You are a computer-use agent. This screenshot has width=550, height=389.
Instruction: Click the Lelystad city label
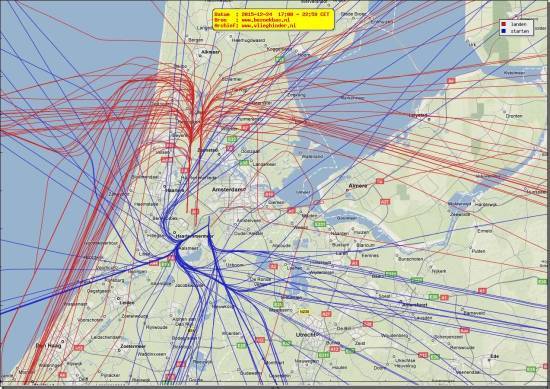pos(418,115)
